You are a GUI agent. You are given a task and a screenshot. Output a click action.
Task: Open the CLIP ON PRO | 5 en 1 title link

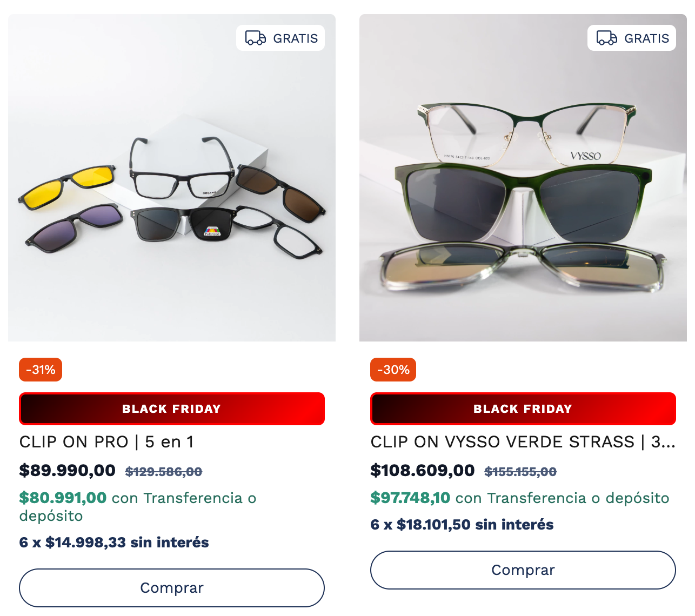tap(106, 442)
